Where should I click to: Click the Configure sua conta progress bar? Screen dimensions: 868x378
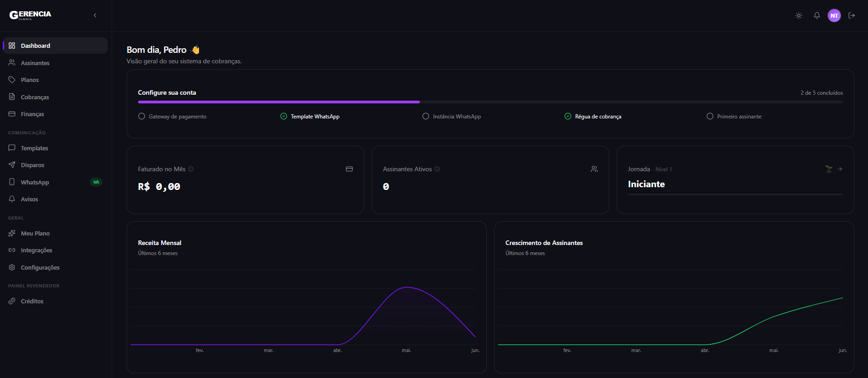(490, 102)
